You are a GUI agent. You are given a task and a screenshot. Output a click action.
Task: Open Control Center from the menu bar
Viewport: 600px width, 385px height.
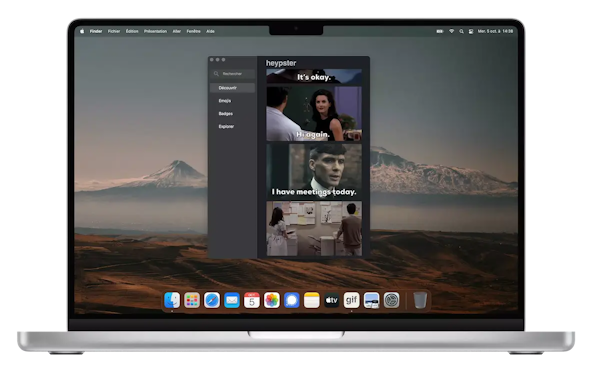471,31
